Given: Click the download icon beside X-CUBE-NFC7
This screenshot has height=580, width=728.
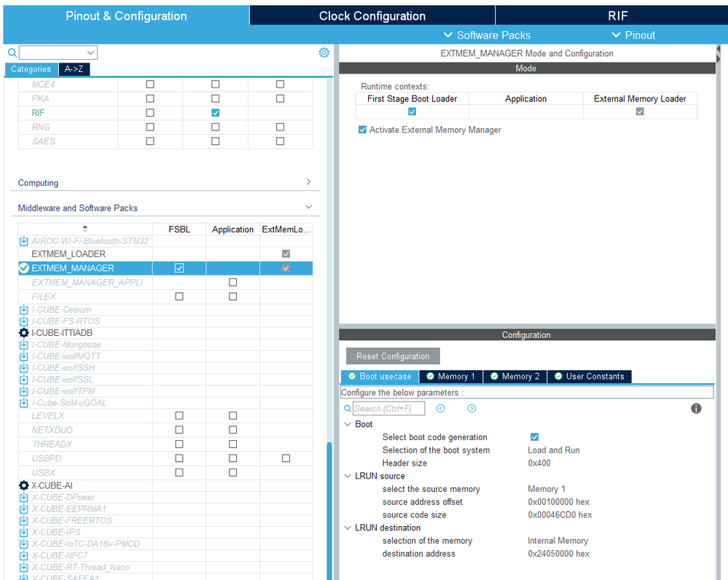Looking at the screenshot, I should pyautogui.click(x=23, y=555).
